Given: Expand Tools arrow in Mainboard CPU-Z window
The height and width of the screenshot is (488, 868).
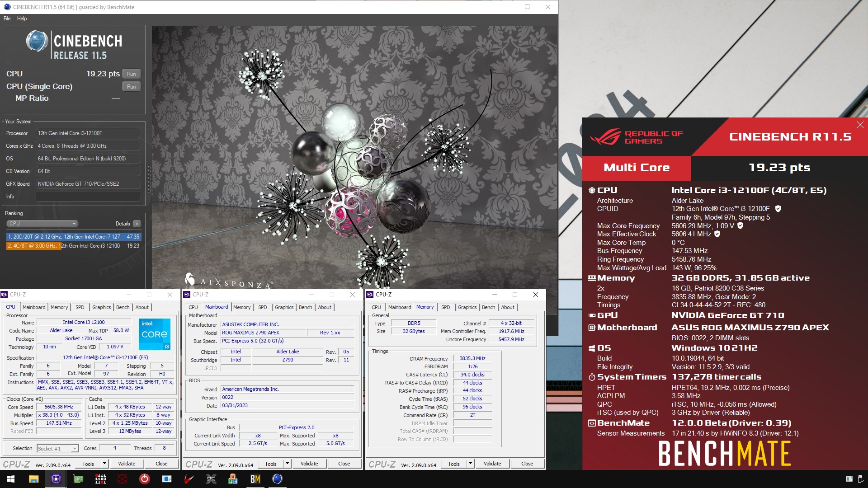Looking at the screenshot, I should coord(287,464).
